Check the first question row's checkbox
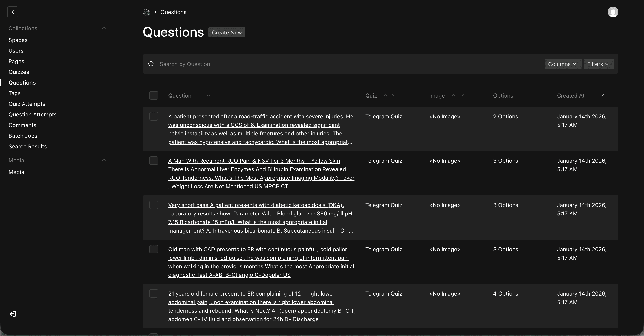Screen dimensions: 644x336 pyautogui.click(x=154, y=116)
